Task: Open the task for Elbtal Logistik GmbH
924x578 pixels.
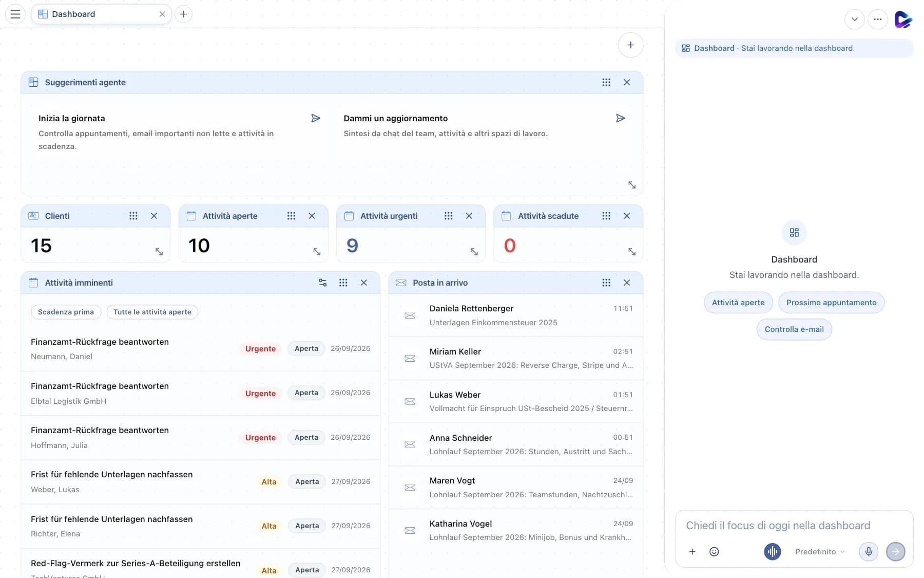Action: pyautogui.click(x=200, y=393)
